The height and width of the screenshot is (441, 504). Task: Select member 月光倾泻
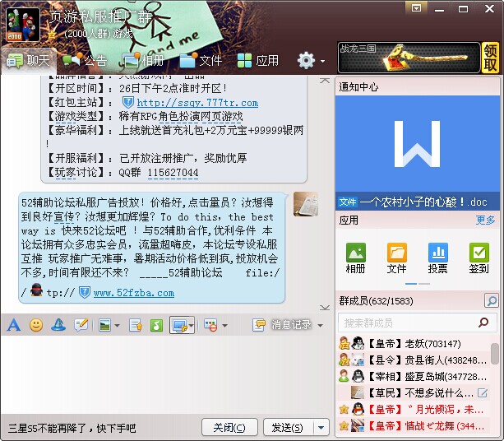click(414, 410)
